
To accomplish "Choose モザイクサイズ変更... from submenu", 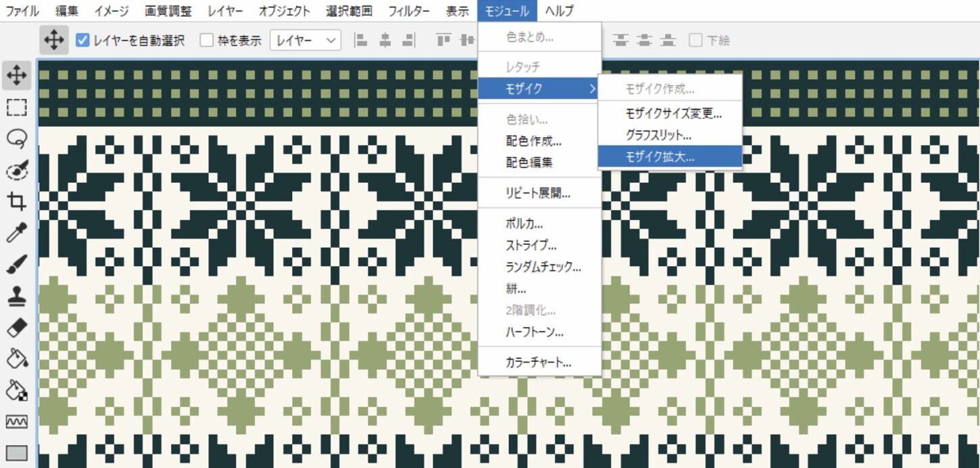I will point(670,113).
